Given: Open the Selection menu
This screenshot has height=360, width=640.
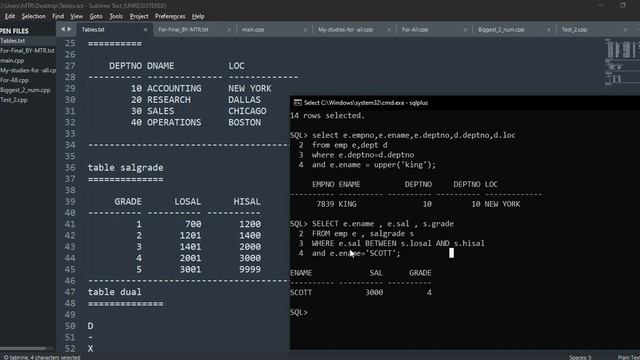Looking at the screenshot, I should coord(33,16).
